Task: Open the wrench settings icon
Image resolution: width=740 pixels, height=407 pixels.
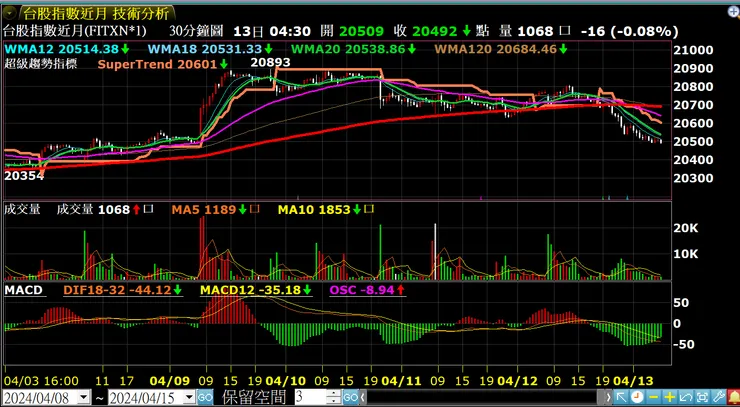Action: pos(718,397)
